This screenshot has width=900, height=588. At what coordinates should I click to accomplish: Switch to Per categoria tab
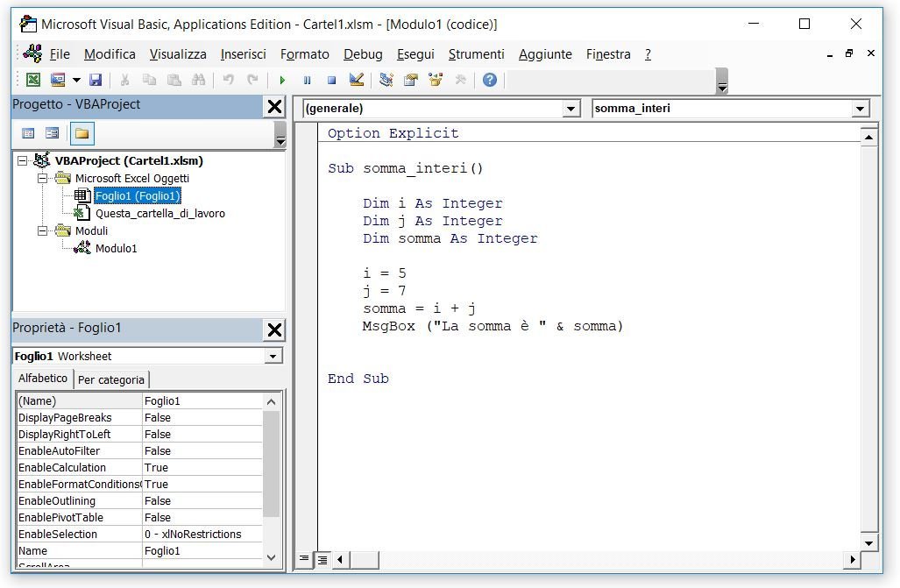point(110,379)
